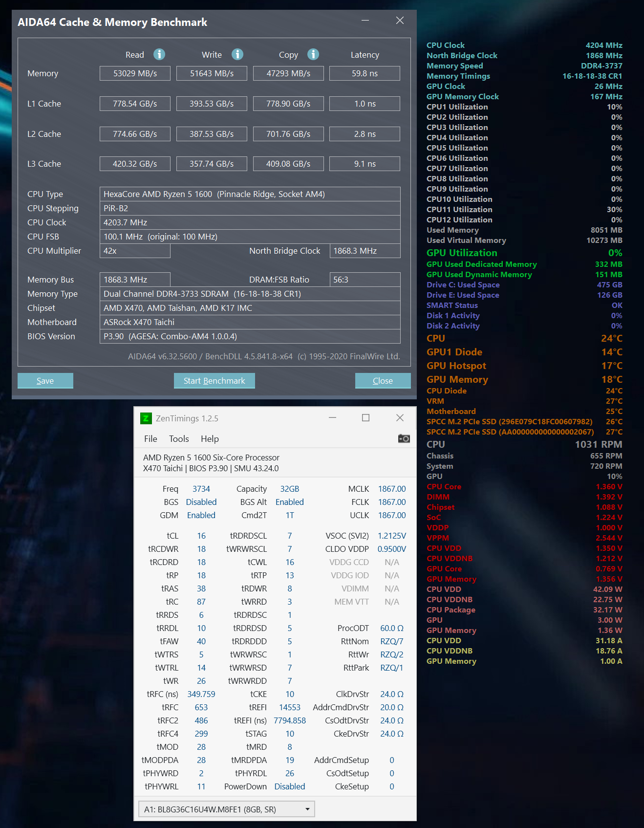Click the Close button in AIDA64
This screenshot has width=644, height=828.
tap(383, 381)
